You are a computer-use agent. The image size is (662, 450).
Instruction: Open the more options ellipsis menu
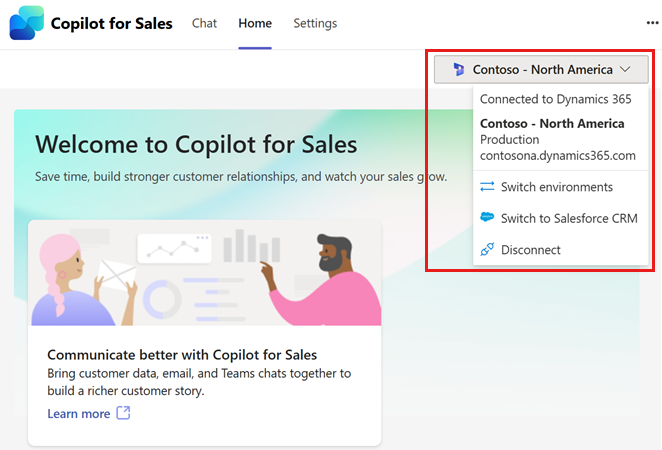tap(652, 23)
